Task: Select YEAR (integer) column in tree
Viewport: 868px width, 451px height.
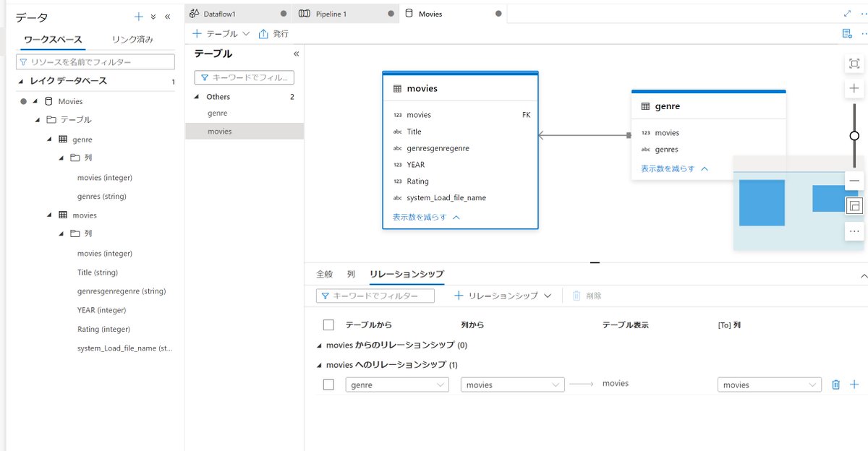Action: coord(102,310)
